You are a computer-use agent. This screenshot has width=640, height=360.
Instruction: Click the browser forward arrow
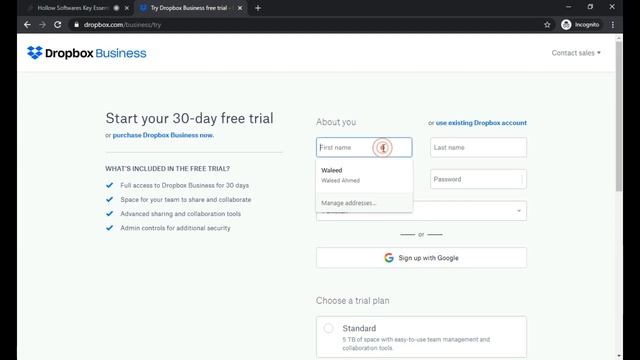(42, 25)
